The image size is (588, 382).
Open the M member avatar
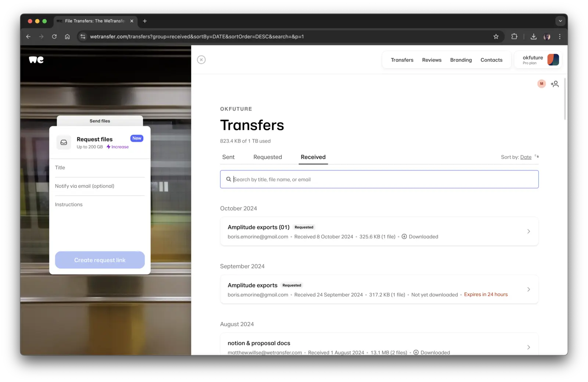click(x=541, y=84)
